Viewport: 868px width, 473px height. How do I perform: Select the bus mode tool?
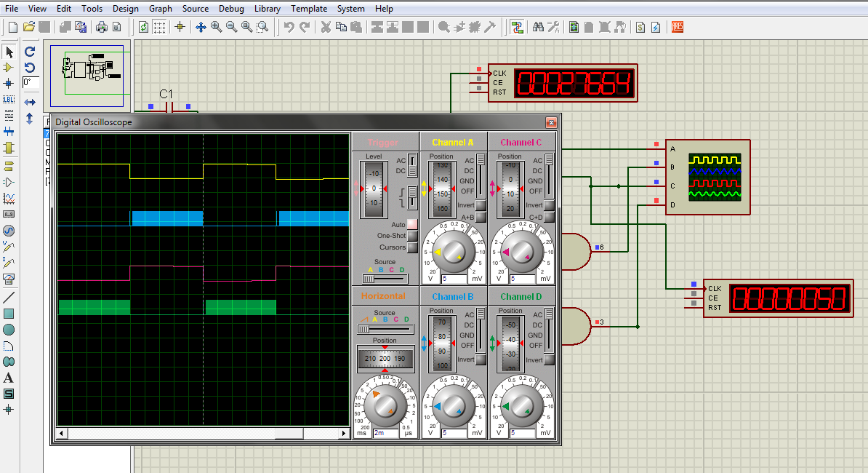9,132
